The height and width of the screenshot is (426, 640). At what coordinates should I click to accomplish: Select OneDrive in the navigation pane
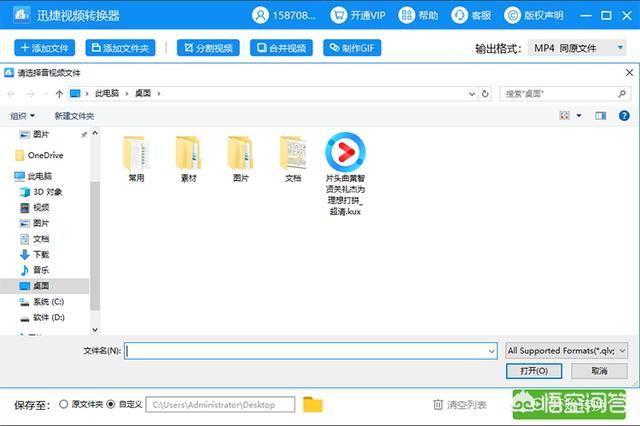pos(40,155)
